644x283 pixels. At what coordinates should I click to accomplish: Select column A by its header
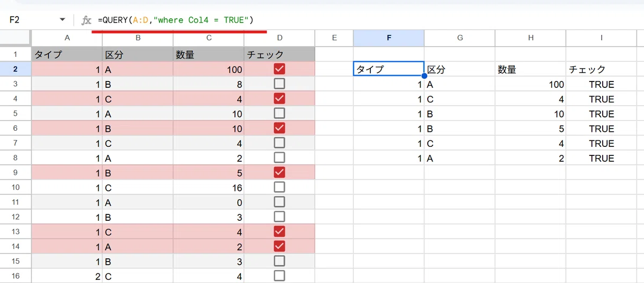(67, 38)
